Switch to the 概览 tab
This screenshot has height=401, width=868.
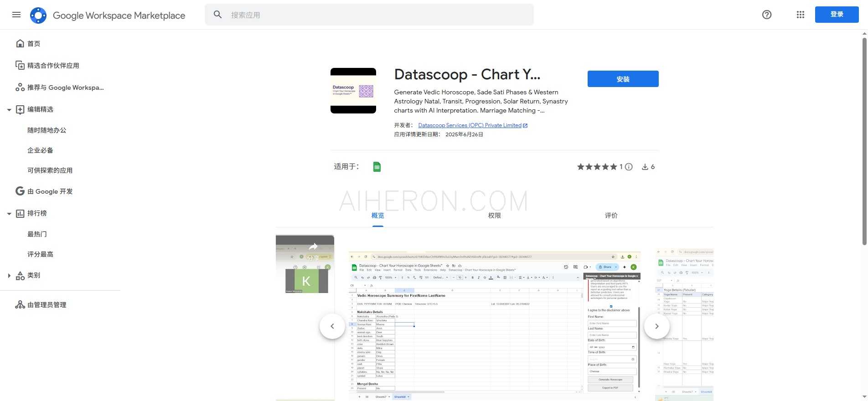(378, 216)
